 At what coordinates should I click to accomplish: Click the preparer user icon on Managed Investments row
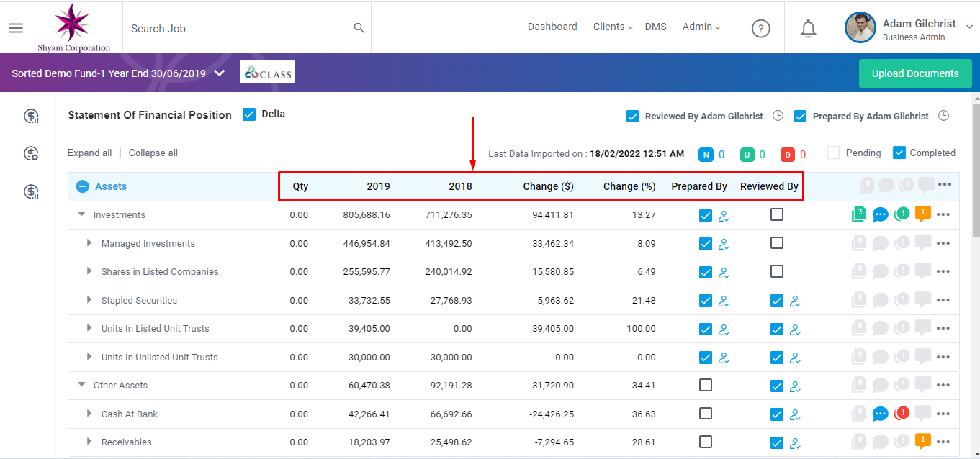(x=724, y=244)
